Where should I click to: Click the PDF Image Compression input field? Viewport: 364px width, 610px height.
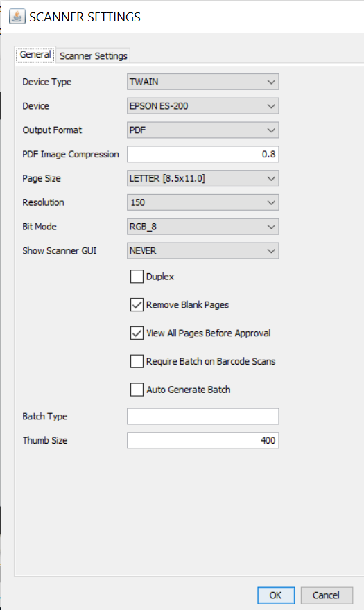coord(203,154)
